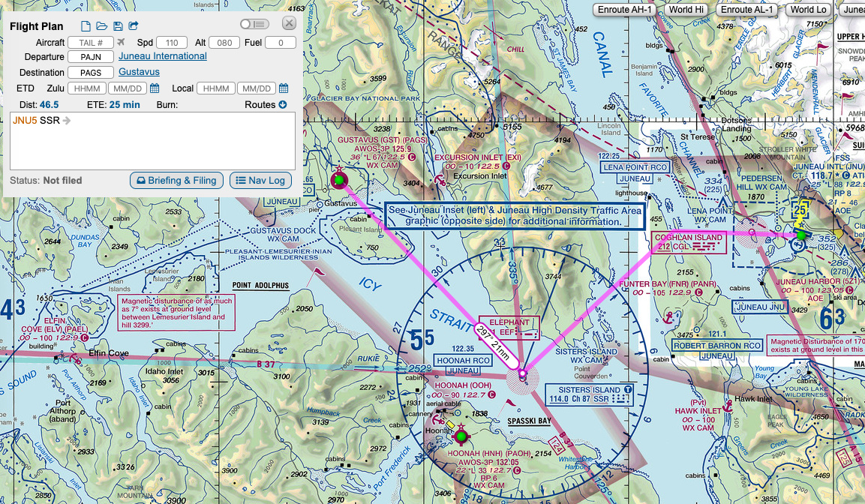Click the Local MM/DD date field
Screen dimensions: 865x504
coord(257,88)
